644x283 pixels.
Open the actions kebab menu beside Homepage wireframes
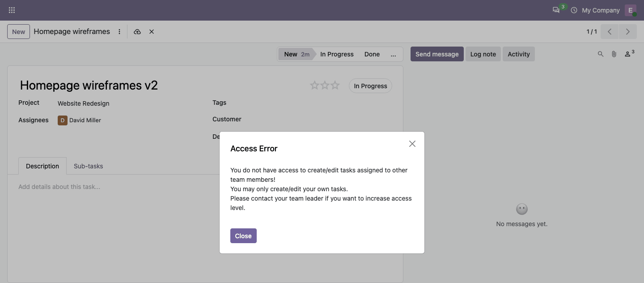[x=119, y=32]
